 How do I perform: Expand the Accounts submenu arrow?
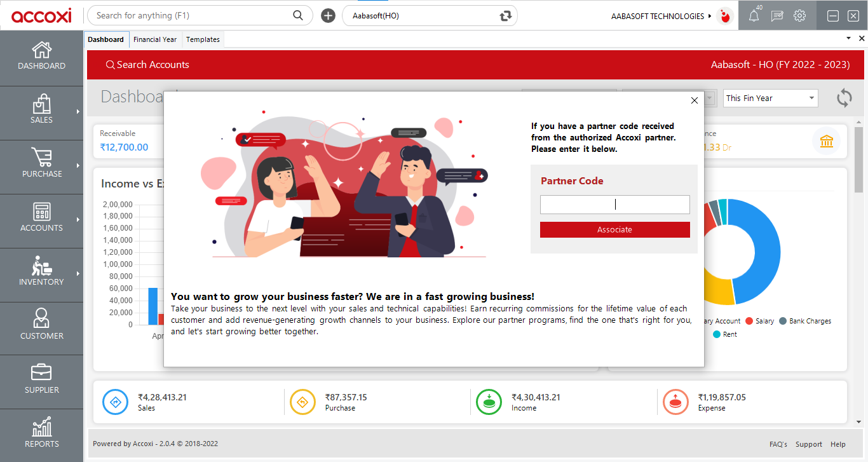pyautogui.click(x=78, y=219)
